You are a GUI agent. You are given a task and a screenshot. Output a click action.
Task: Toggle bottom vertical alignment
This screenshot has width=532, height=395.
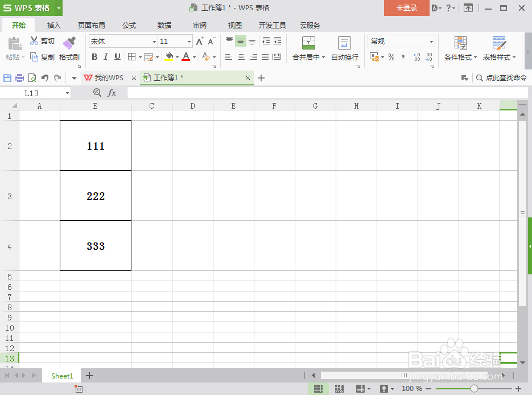click(x=252, y=41)
